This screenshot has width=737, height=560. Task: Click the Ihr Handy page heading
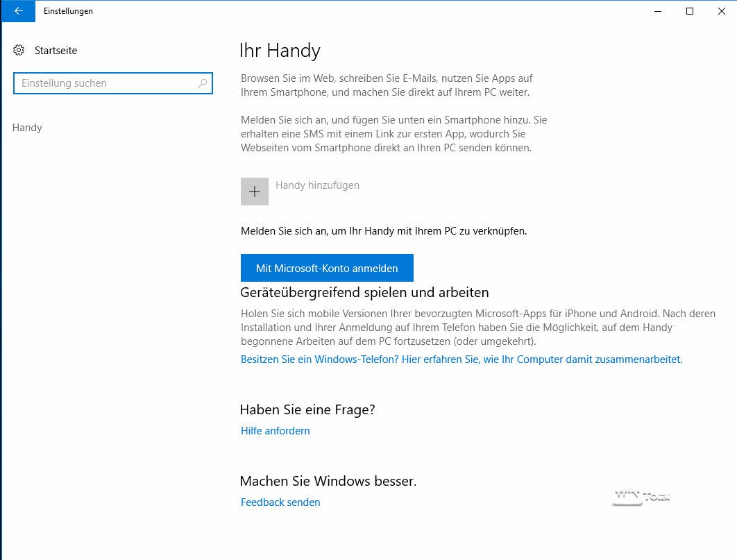point(280,51)
